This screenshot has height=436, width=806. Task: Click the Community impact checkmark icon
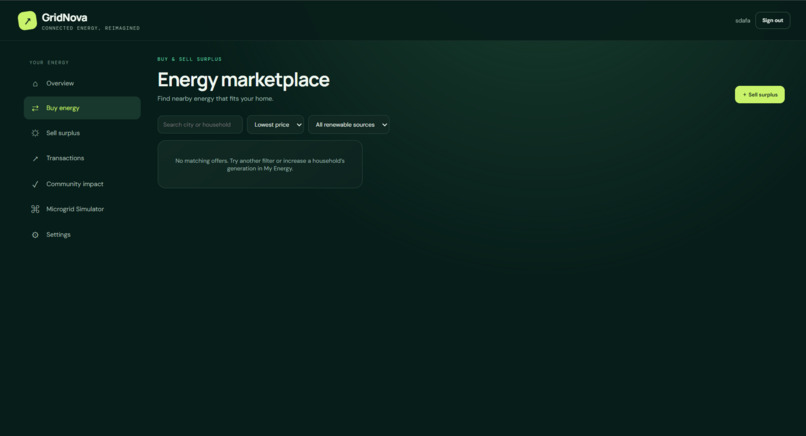[x=35, y=184]
